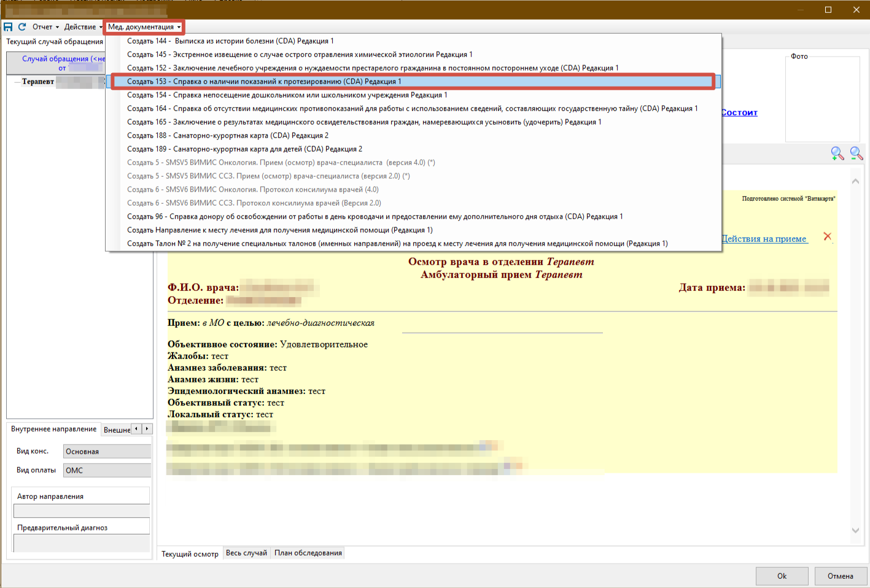
Task: Open the Действие dropdown menu
Action: click(83, 27)
